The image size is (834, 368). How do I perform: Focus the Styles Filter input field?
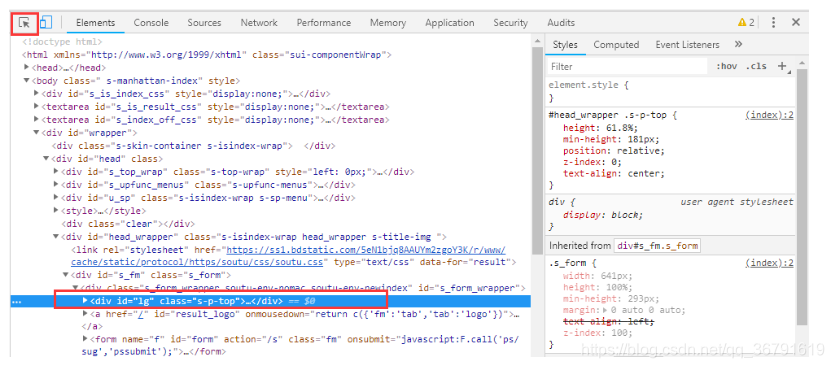(x=628, y=66)
